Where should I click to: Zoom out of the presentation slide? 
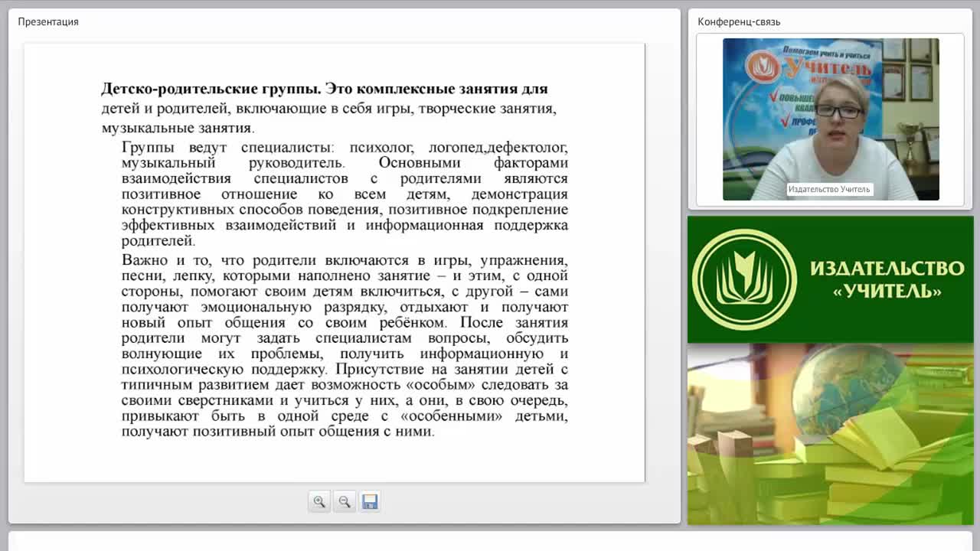345,501
